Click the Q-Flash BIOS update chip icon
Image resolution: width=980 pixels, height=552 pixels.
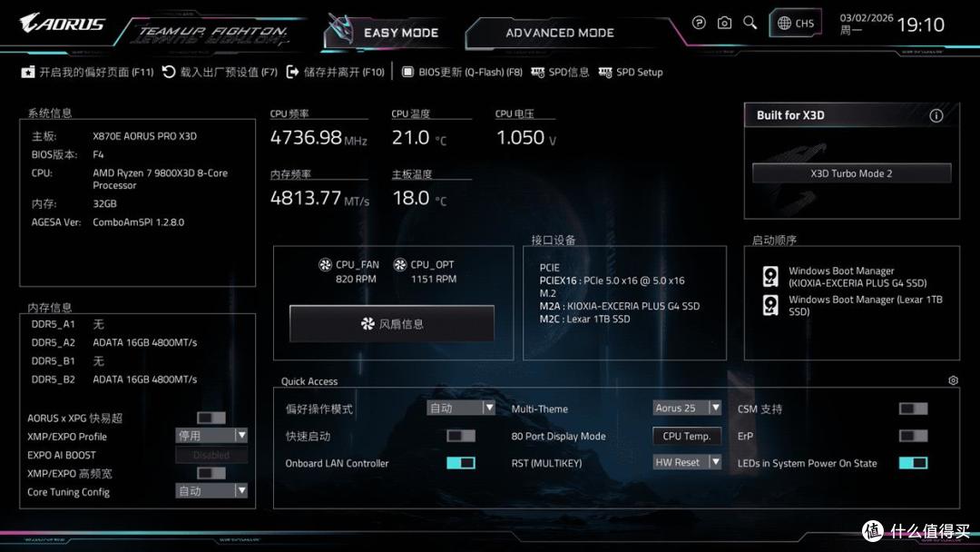[x=407, y=72]
